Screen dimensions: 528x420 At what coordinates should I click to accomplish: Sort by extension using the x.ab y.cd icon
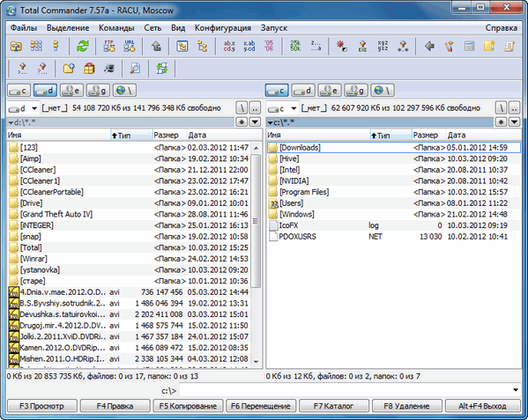[x=249, y=46]
